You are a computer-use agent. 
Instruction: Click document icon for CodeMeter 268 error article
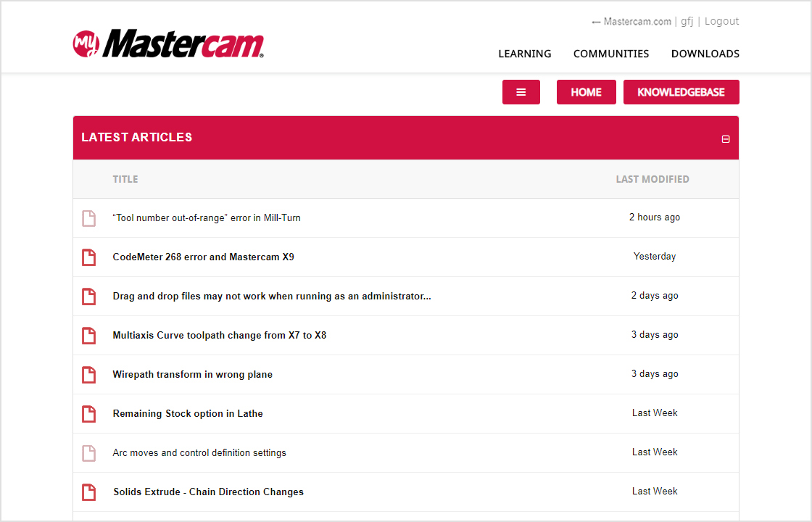pos(89,257)
